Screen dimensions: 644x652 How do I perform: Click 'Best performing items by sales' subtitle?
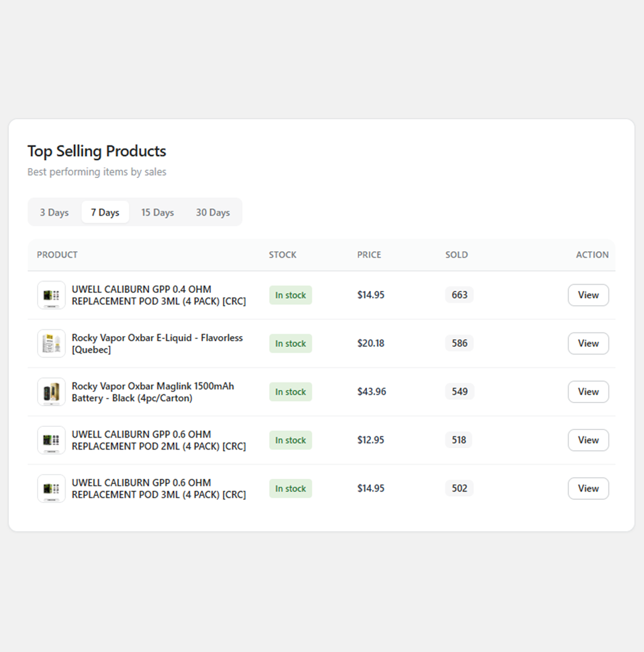97,172
